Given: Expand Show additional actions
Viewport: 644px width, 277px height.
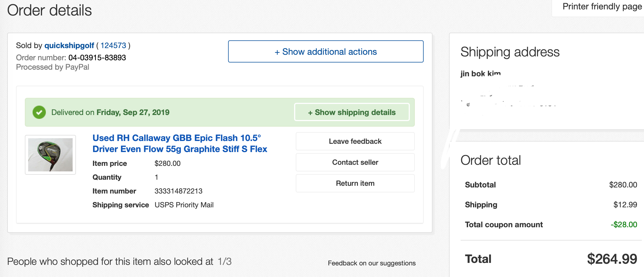Looking at the screenshot, I should pos(326,52).
